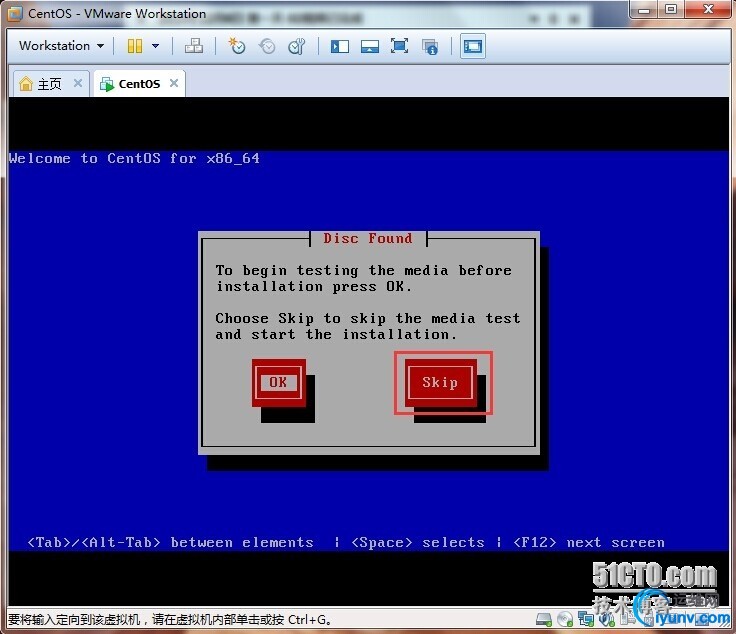Close the CentOS tab
This screenshot has height=634, width=736.
174,84
